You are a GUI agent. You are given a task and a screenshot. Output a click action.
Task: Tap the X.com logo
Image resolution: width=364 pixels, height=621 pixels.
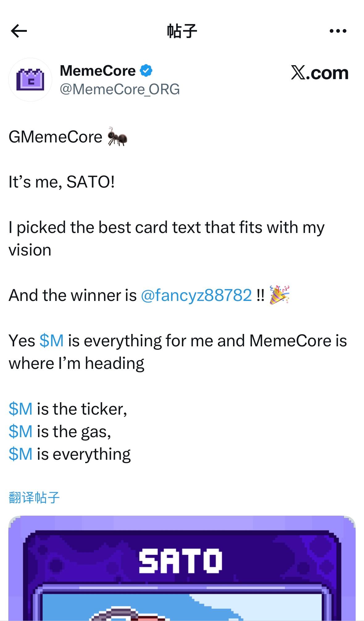click(319, 73)
